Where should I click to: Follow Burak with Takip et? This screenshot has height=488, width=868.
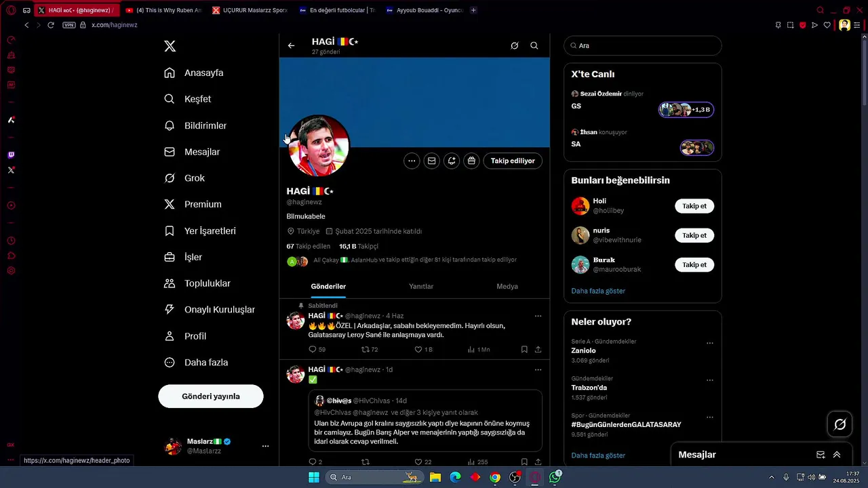[694, 264]
